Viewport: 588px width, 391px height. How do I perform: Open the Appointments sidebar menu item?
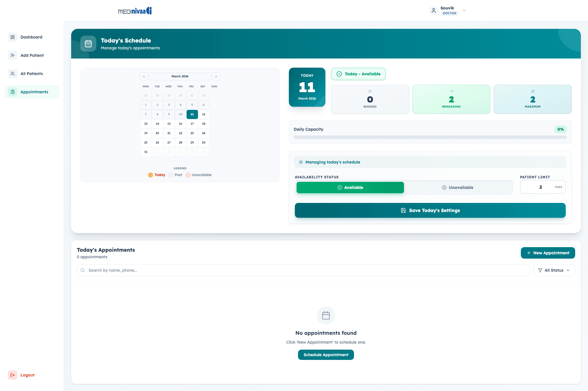coord(32,92)
